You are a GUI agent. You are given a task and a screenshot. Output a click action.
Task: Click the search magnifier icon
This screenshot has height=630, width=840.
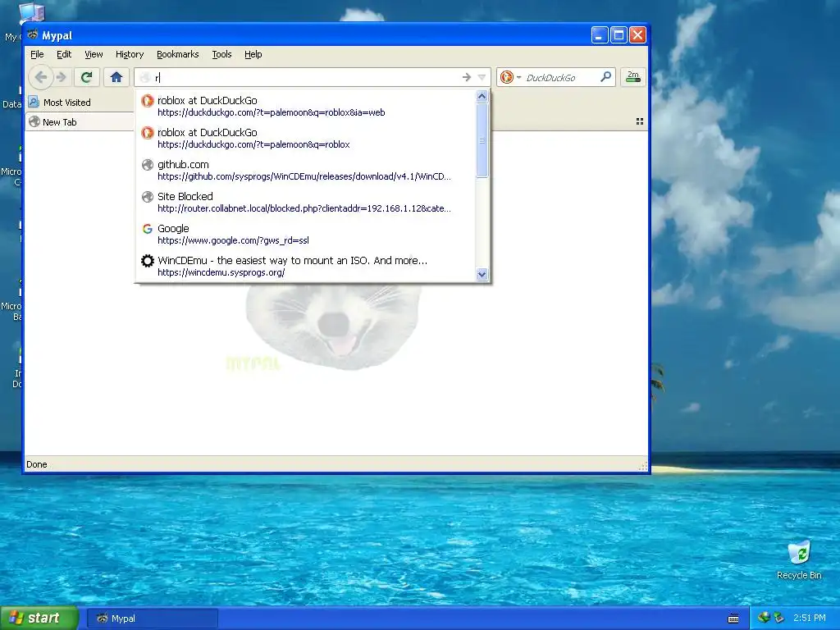[605, 77]
